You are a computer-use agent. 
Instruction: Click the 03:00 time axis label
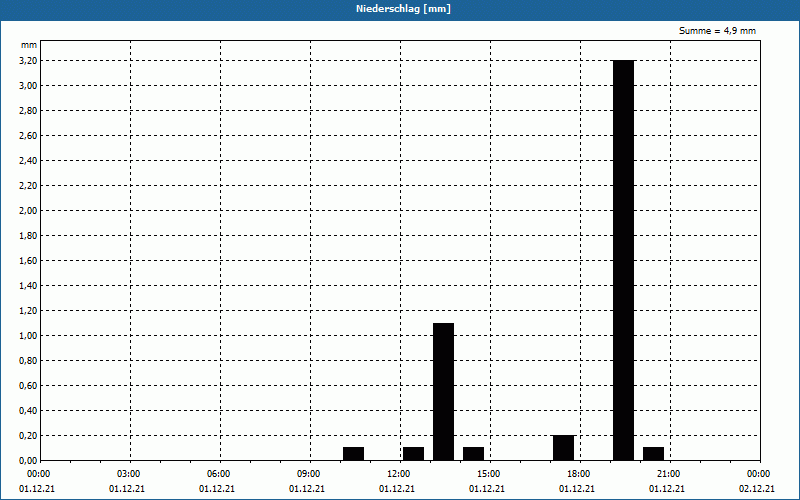click(131, 474)
